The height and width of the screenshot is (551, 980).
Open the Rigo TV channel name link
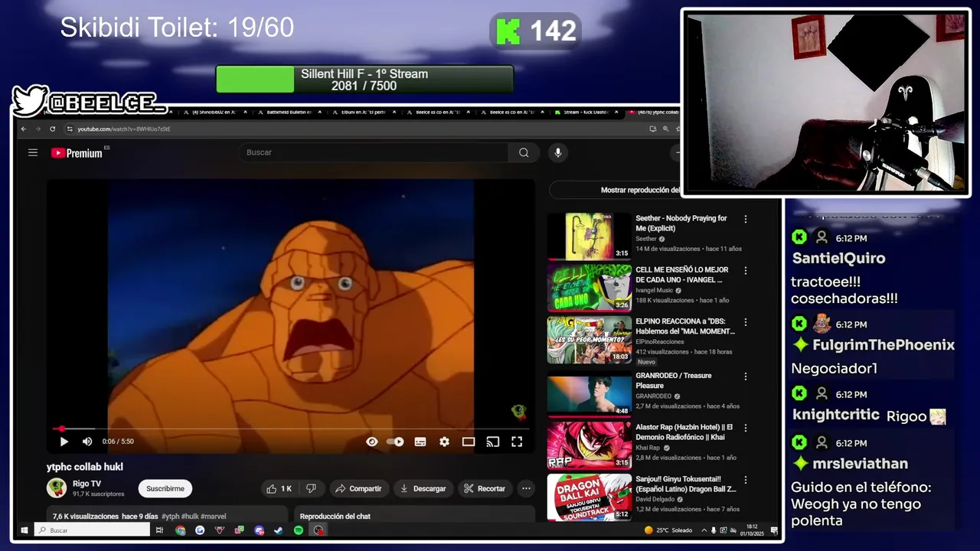[87, 484]
